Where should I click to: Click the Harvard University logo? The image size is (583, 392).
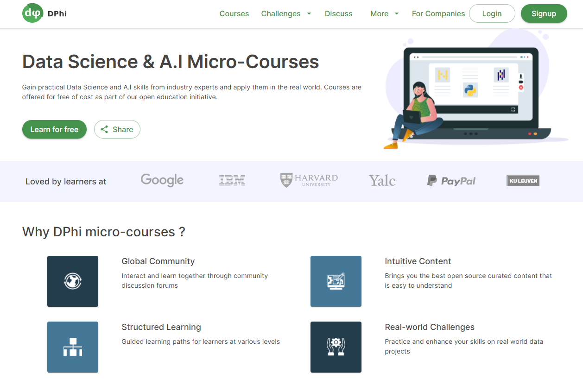308,179
